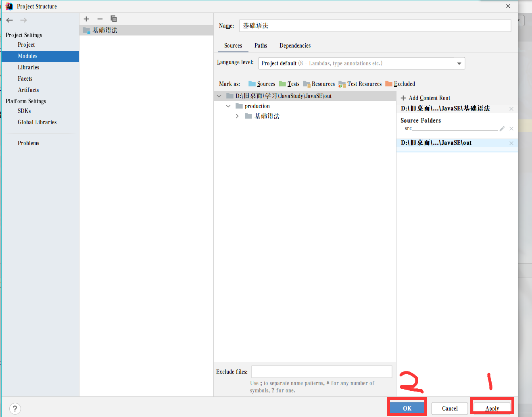The height and width of the screenshot is (417, 532).
Task: Remove the src source folder entry
Action: tap(511, 129)
